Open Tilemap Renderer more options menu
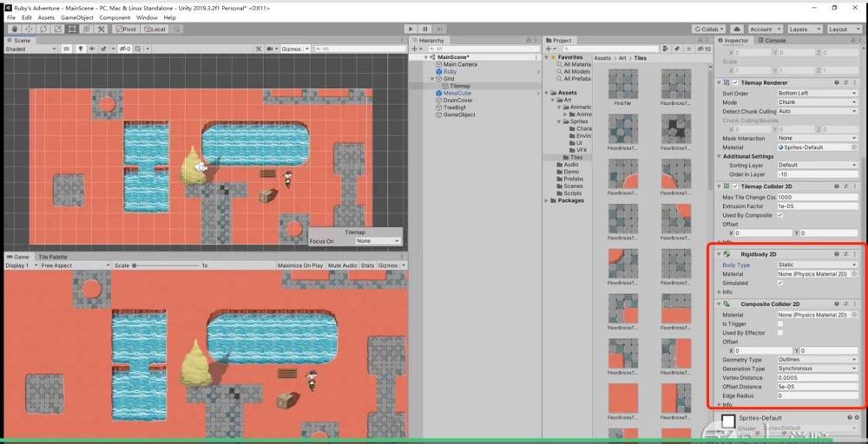868x444 pixels. [855, 82]
